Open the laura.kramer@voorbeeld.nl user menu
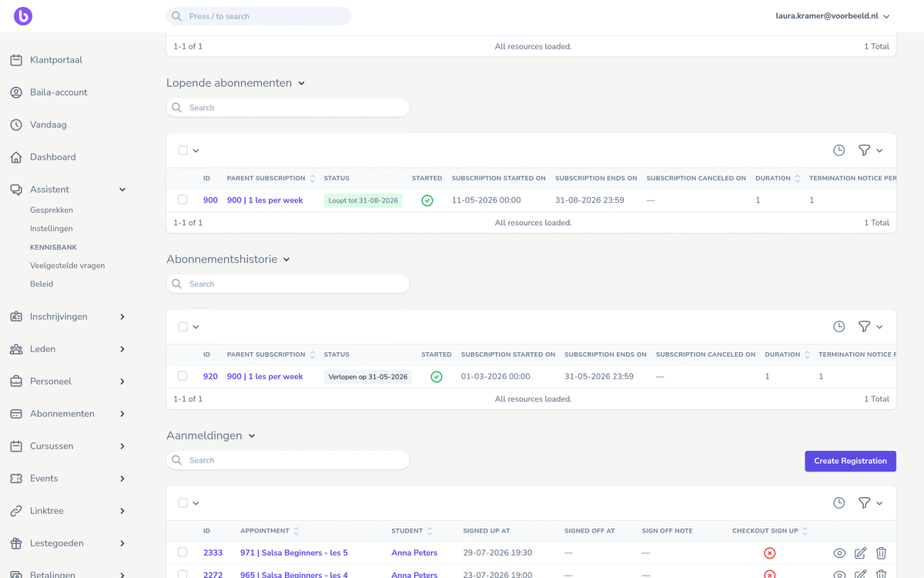The image size is (924, 578). click(x=832, y=16)
